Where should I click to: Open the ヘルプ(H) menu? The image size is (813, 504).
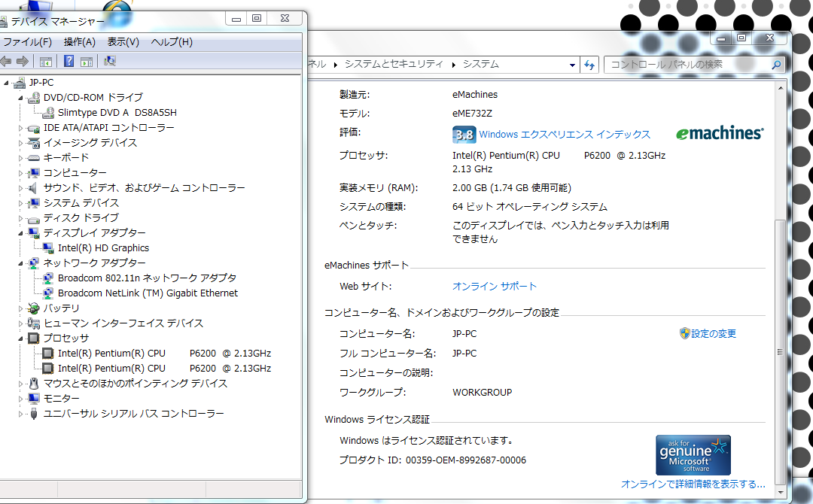[x=172, y=42]
